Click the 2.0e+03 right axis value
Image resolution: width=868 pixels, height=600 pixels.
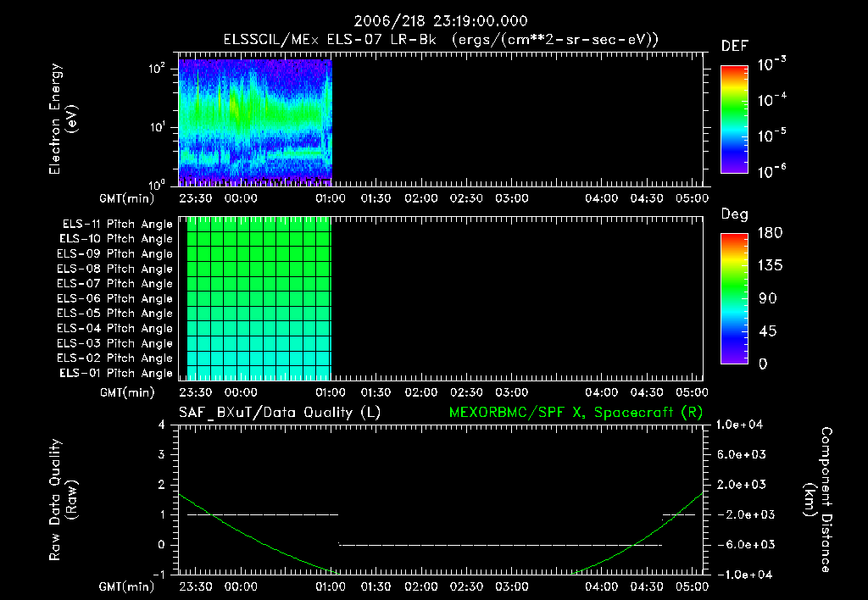[741, 484]
